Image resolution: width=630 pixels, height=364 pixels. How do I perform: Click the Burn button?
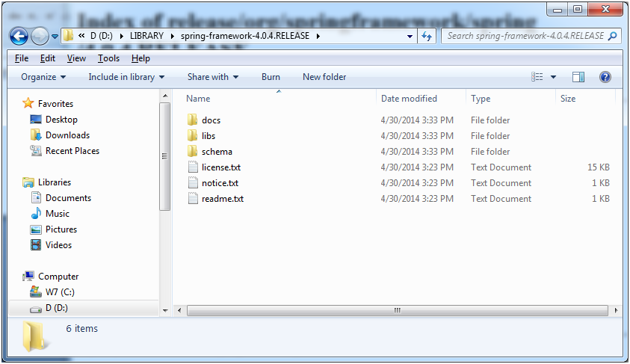point(271,77)
